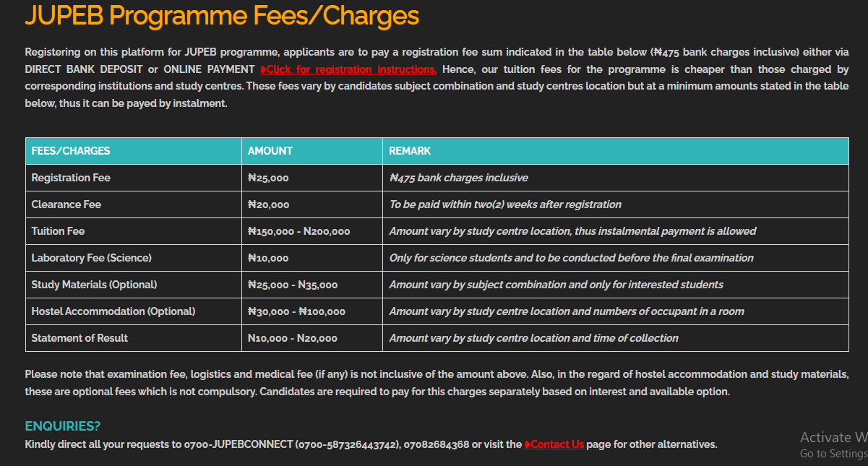Select the FEES/CHARGES column header
Screen dimensions: 868x466
[x=71, y=151]
